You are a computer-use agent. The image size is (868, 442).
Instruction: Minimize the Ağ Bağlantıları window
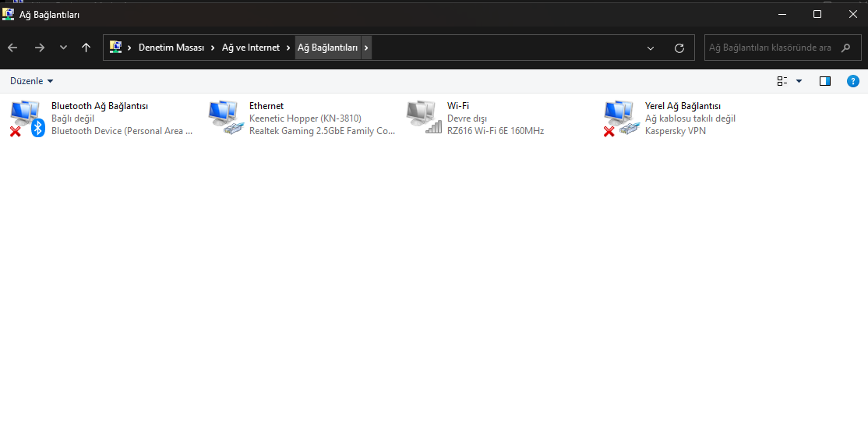(x=782, y=14)
